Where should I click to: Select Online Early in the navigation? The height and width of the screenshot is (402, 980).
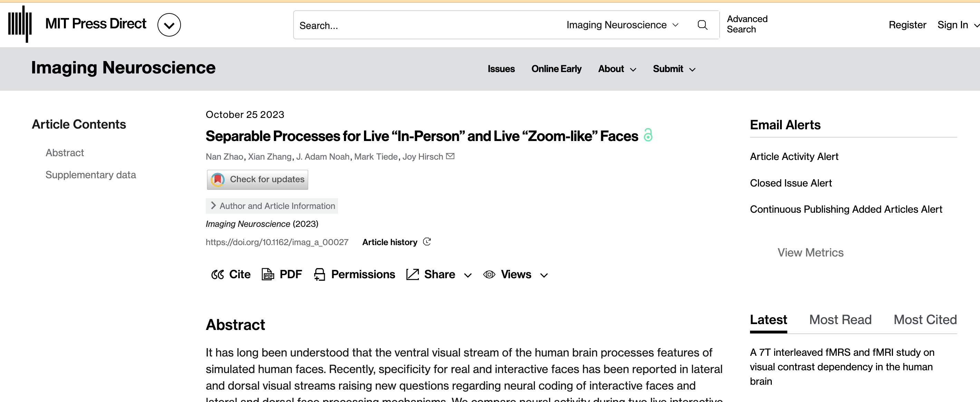point(556,69)
